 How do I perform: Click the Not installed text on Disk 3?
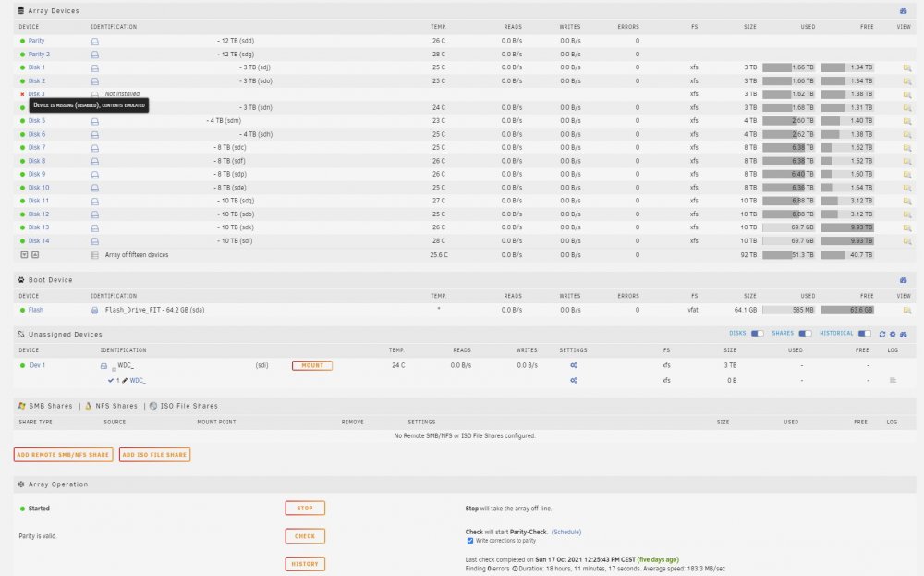click(122, 94)
